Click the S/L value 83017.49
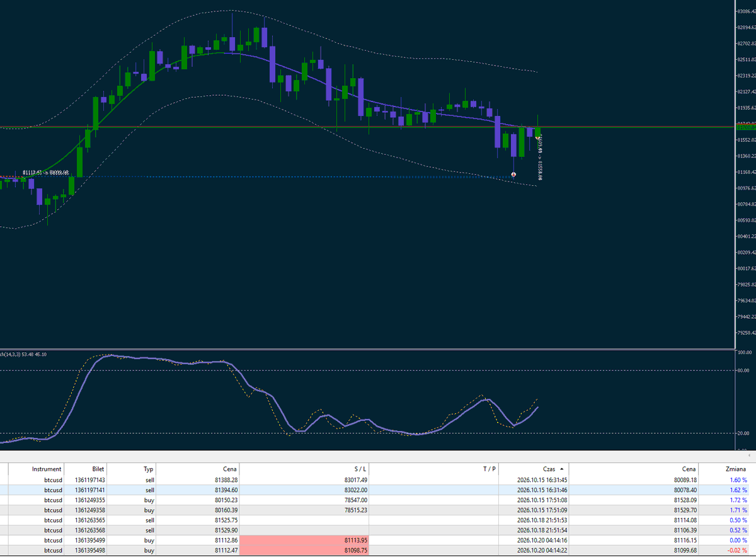Screen dimensions: 756x557 pyautogui.click(x=356, y=479)
